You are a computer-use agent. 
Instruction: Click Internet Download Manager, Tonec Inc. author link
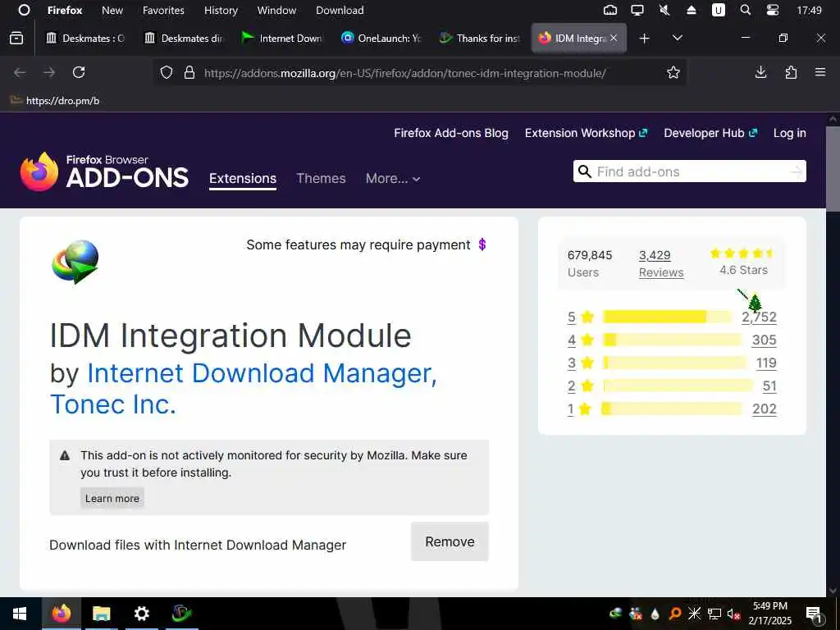244,388
